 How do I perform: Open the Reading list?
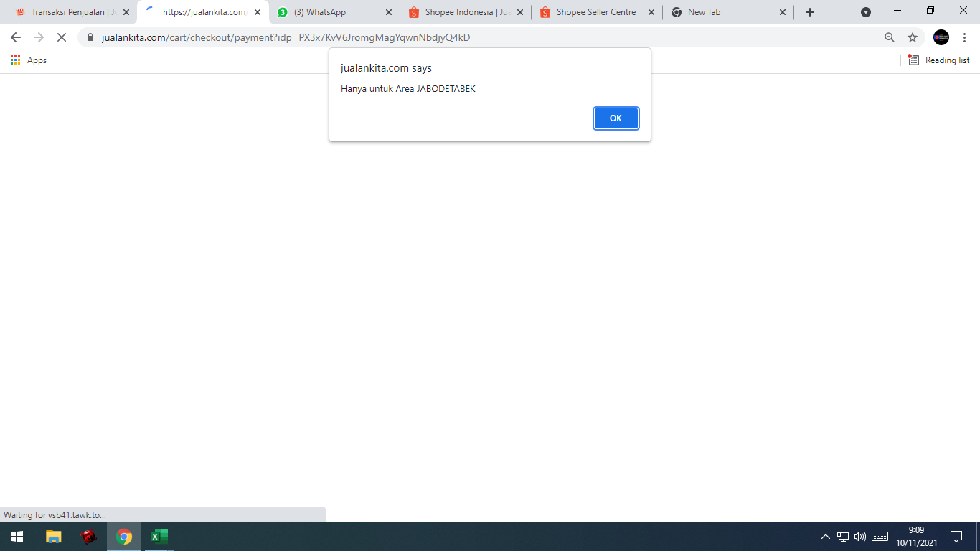(x=939, y=60)
